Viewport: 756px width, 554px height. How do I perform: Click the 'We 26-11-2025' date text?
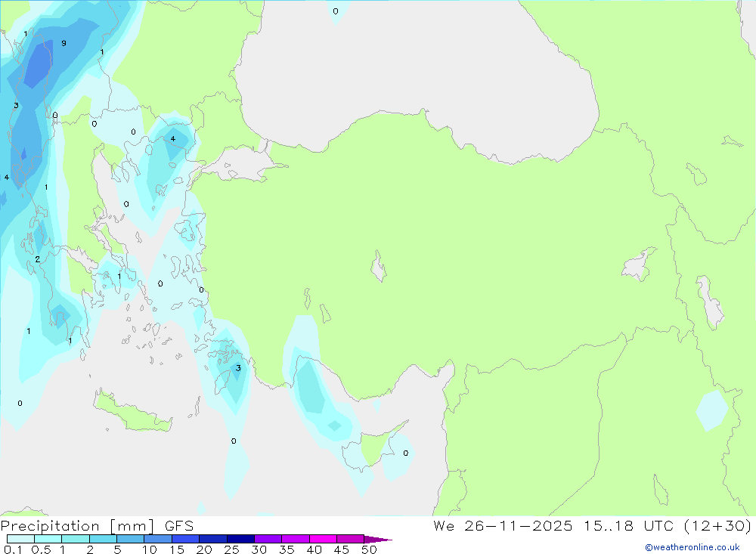pos(503,525)
